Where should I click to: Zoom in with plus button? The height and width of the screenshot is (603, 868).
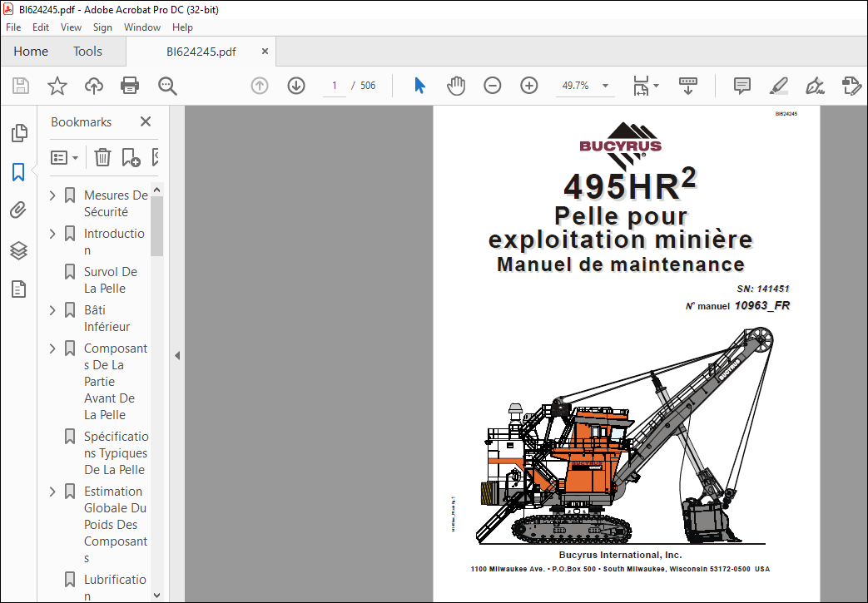click(529, 86)
